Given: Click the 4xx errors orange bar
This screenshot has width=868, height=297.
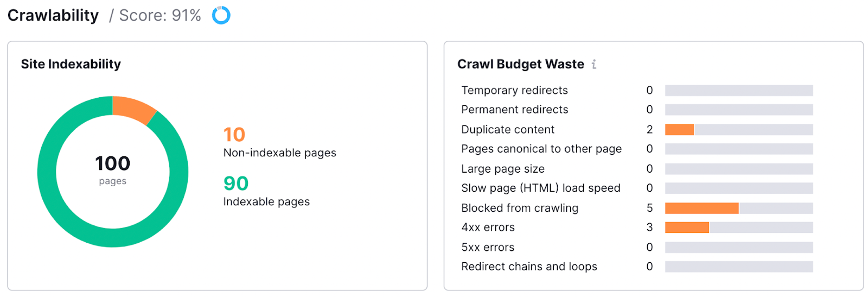Looking at the screenshot, I should (687, 228).
